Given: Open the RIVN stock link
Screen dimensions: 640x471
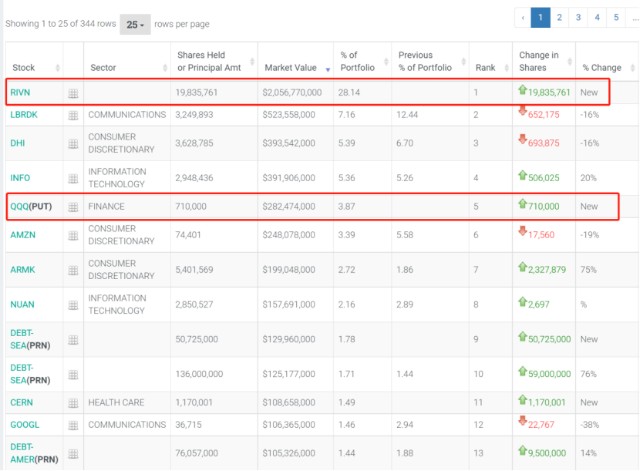Looking at the screenshot, I should 20,93.
